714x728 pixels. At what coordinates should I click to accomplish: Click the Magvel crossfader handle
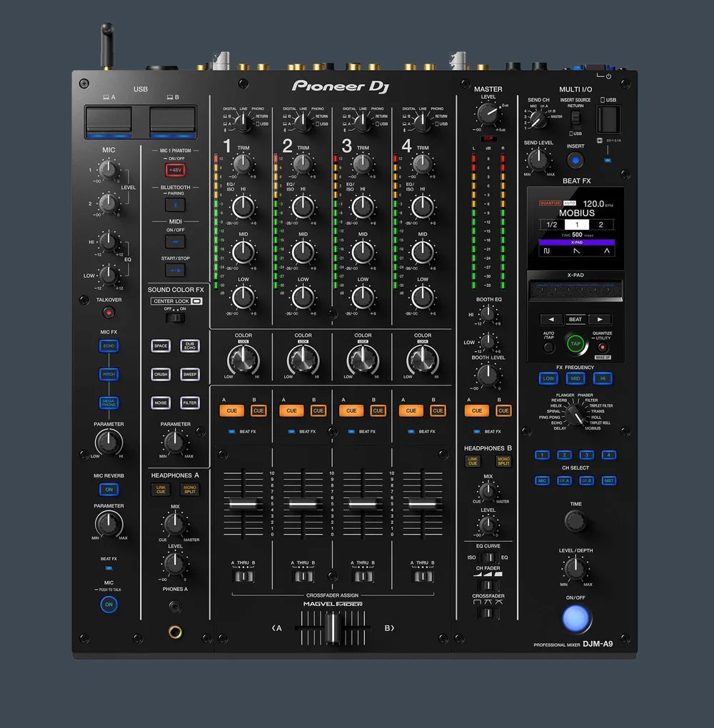(x=333, y=627)
